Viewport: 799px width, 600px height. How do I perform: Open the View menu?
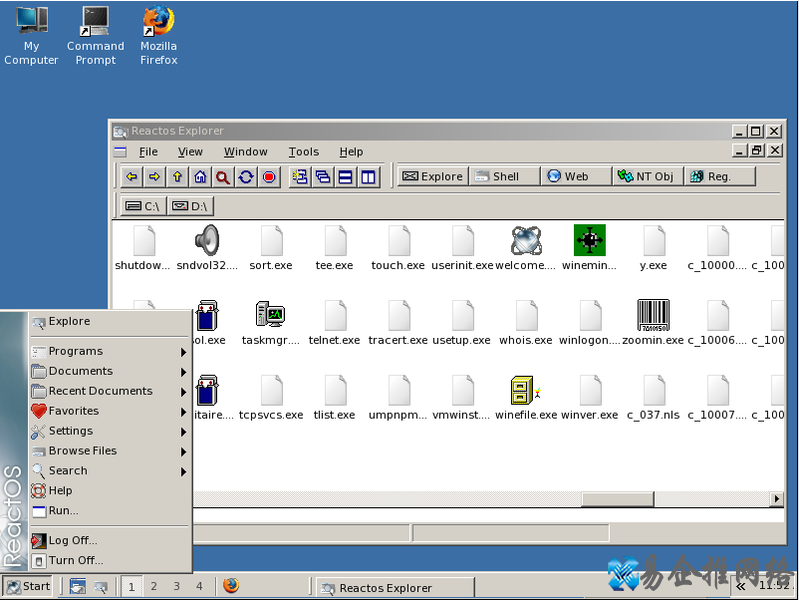[x=190, y=152]
